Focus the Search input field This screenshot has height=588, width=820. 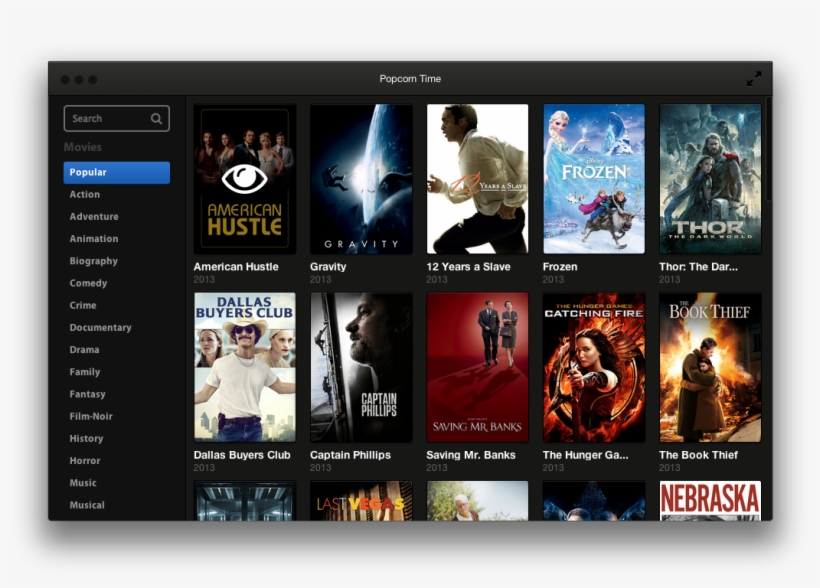click(x=117, y=118)
